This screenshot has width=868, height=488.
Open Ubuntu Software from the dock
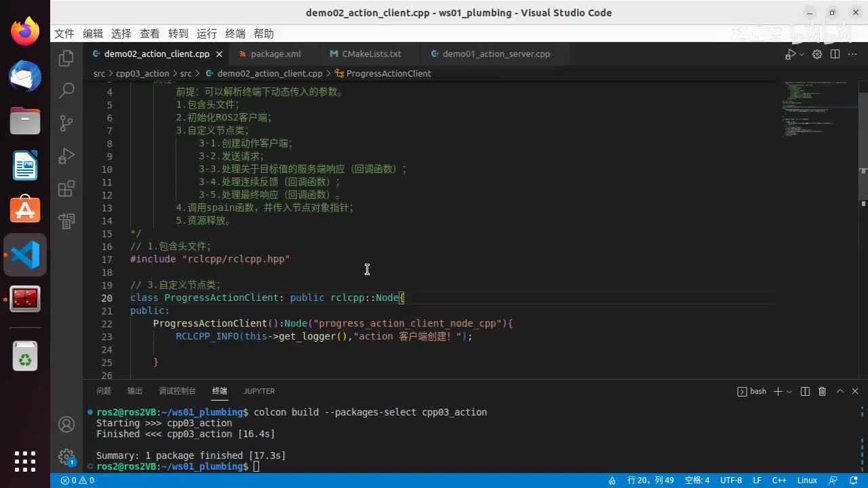(25, 210)
